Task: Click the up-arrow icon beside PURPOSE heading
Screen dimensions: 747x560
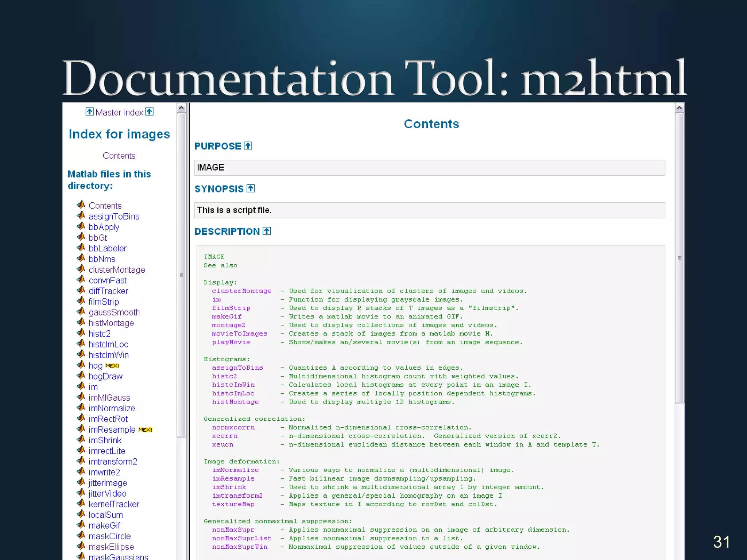Action: click(x=248, y=146)
